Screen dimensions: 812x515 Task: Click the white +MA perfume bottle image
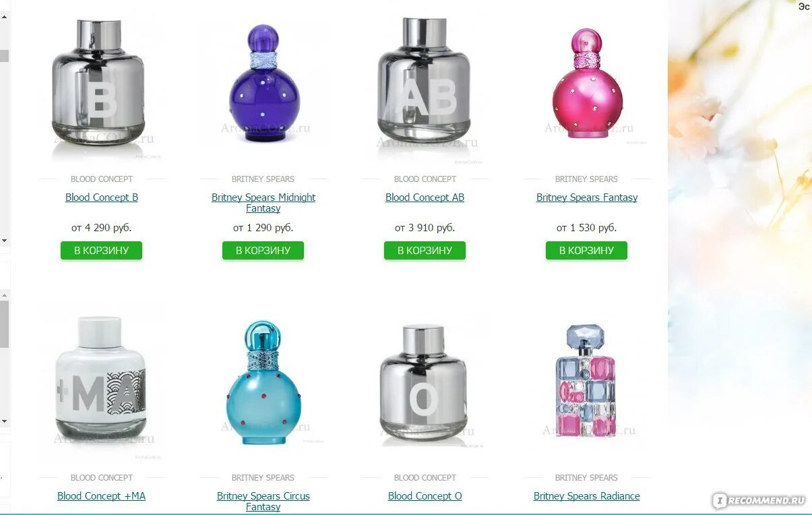tap(101, 377)
